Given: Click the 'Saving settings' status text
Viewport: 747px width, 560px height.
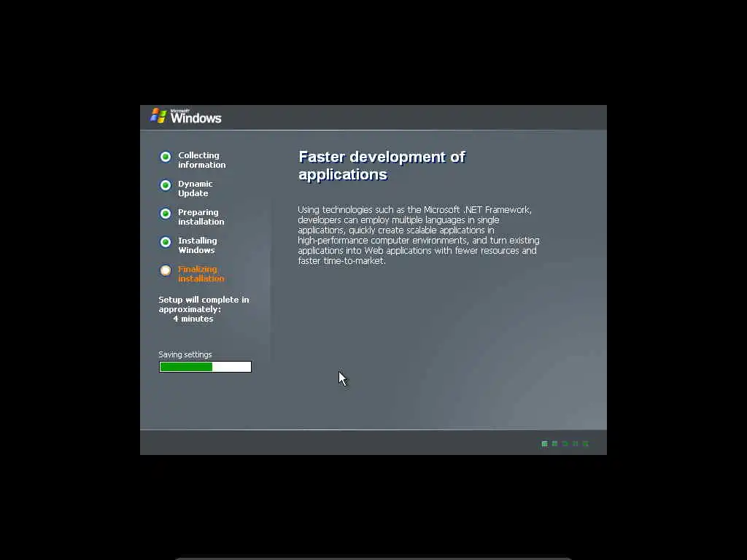Looking at the screenshot, I should point(185,355).
